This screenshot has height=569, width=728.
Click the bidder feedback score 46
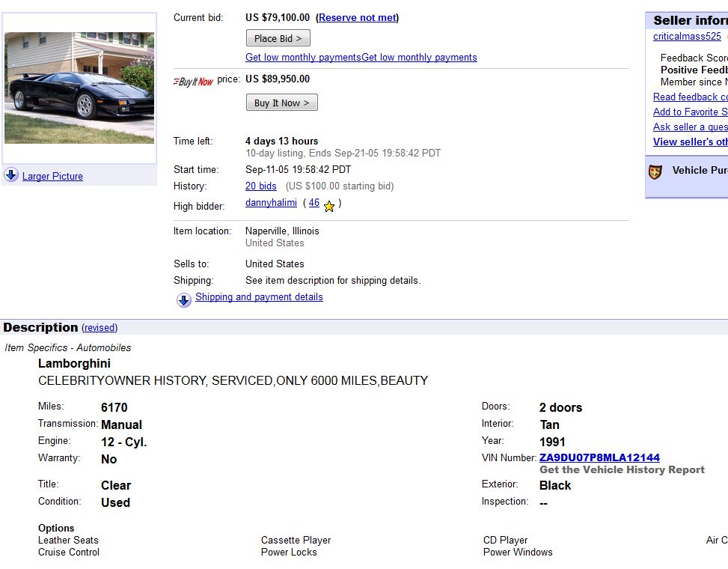[314, 203]
